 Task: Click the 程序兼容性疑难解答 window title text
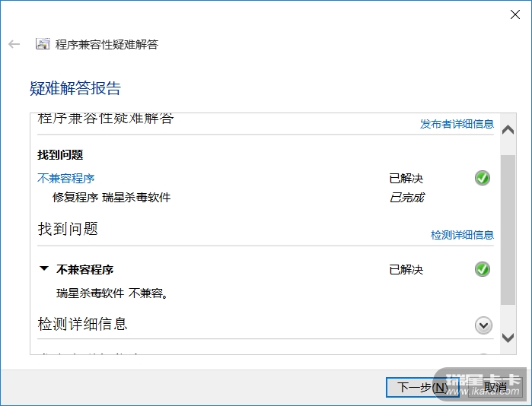[x=107, y=44]
